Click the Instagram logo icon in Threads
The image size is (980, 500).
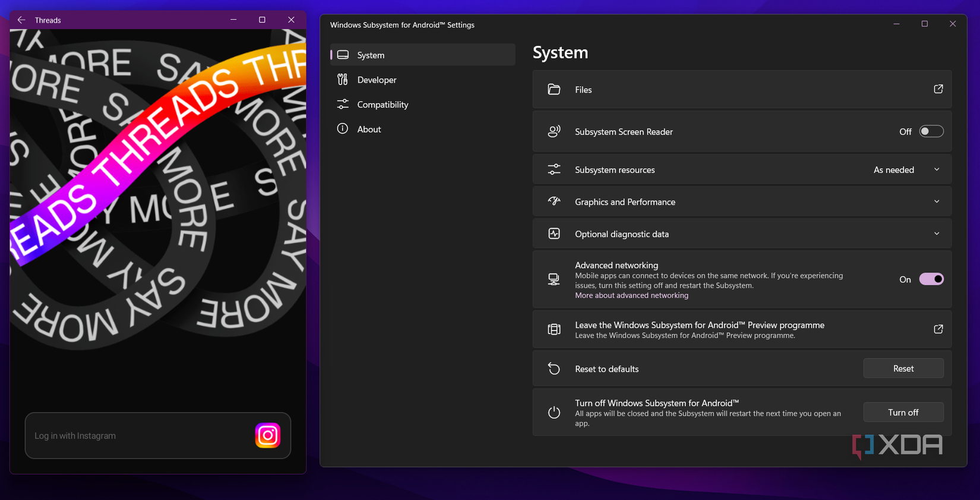[x=268, y=435]
